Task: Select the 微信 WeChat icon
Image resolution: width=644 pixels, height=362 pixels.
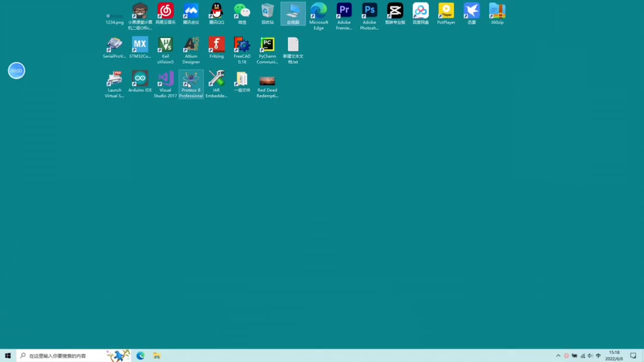Action: tap(242, 14)
